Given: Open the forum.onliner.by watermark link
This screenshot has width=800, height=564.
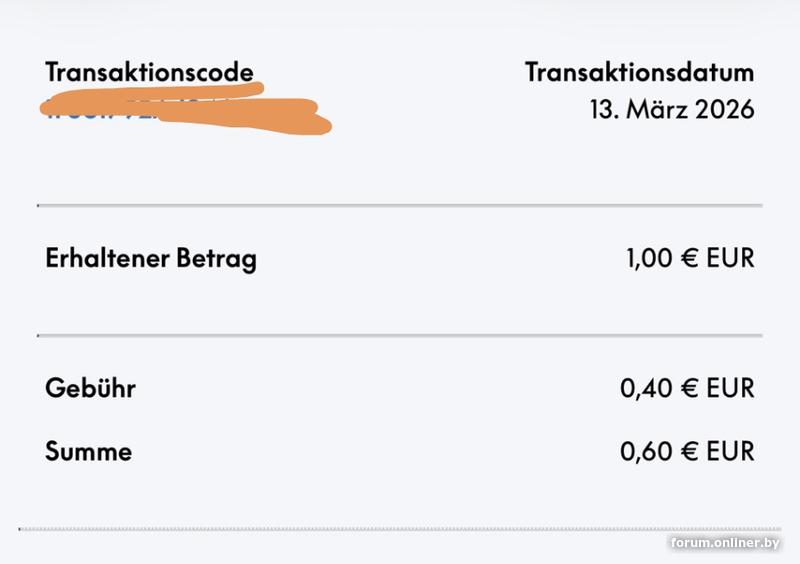Looking at the screenshot, I should tap(725, 542).
